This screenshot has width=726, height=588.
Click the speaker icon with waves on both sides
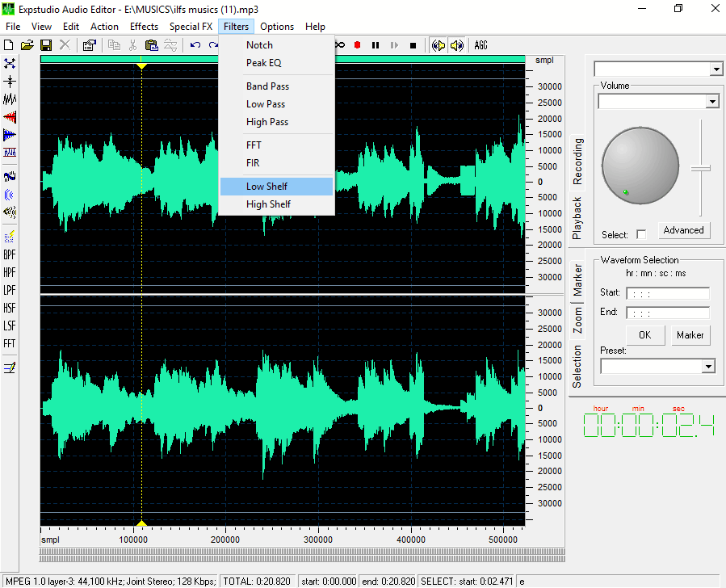[x=438, y=45]
